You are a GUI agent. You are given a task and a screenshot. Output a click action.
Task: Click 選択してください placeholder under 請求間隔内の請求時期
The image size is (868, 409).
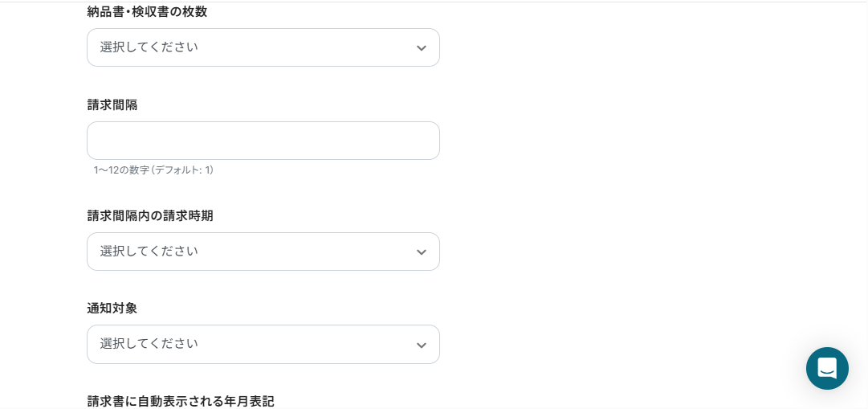pyautogui.click(x=149, y=251)
